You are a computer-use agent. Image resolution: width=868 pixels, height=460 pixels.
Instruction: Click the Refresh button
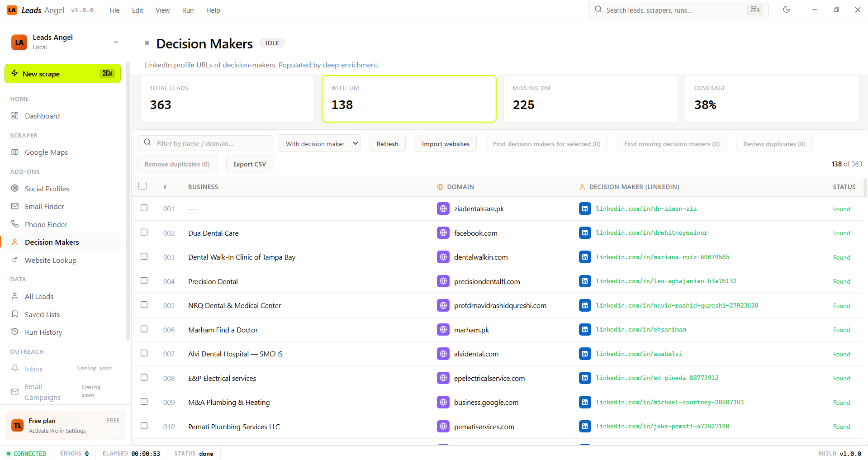tap(387, 143)
